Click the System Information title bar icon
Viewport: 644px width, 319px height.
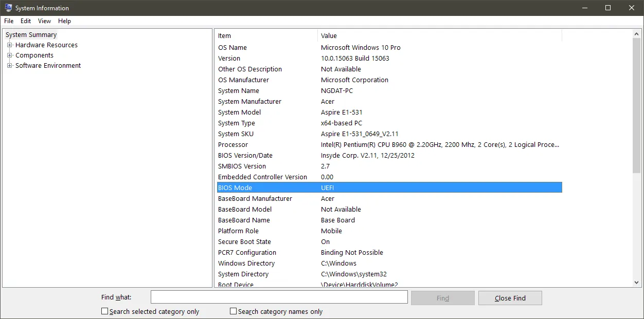coord(7,8)
